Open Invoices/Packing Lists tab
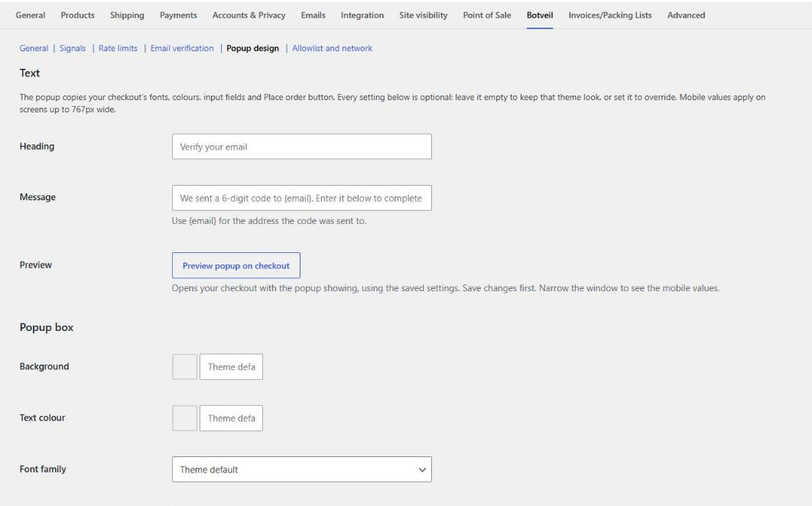 (x=610, y=15)
